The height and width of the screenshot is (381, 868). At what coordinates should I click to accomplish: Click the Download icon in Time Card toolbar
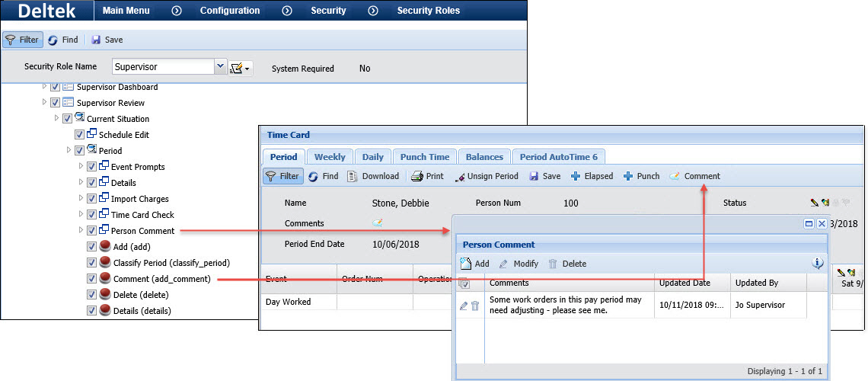click(x=353, y=176)
